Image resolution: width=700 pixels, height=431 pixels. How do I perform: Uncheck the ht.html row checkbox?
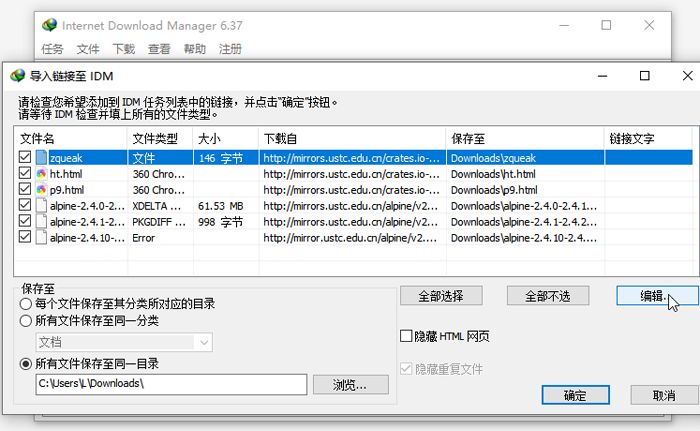point(25,173)
